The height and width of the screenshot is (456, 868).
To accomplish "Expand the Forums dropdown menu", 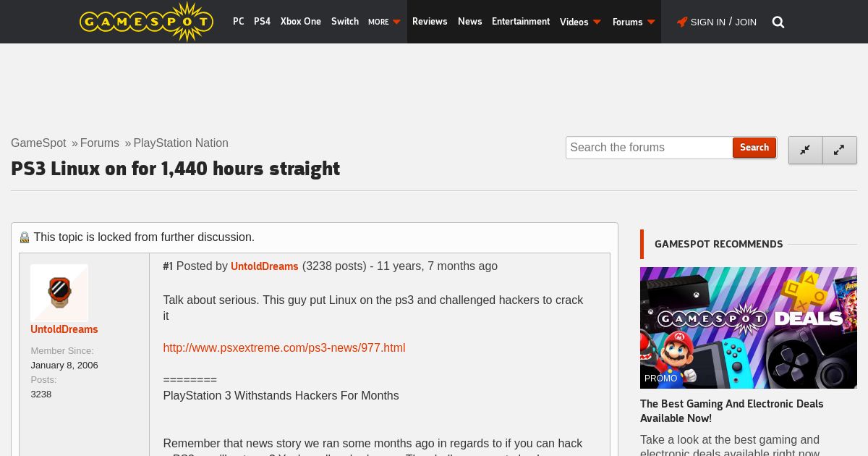I will pos(634,22).
